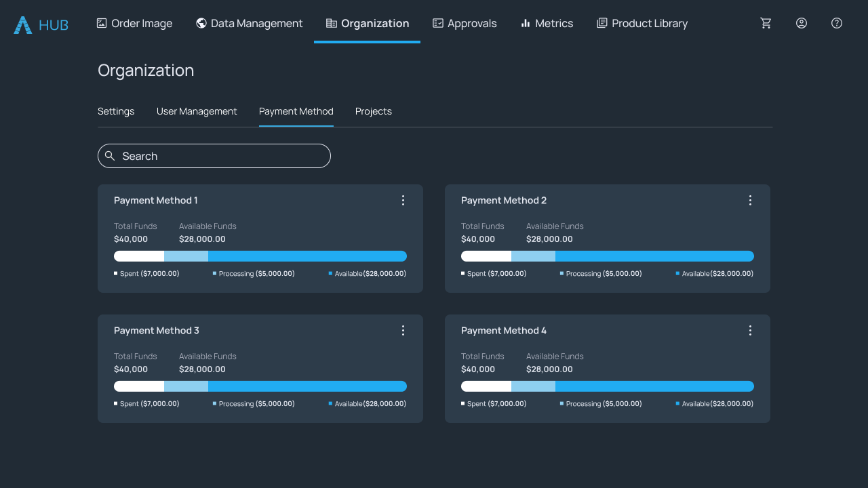Viewport: 868px width, 488px height.
Task: Open the shopping cart icon
Action: click(766, 23)
